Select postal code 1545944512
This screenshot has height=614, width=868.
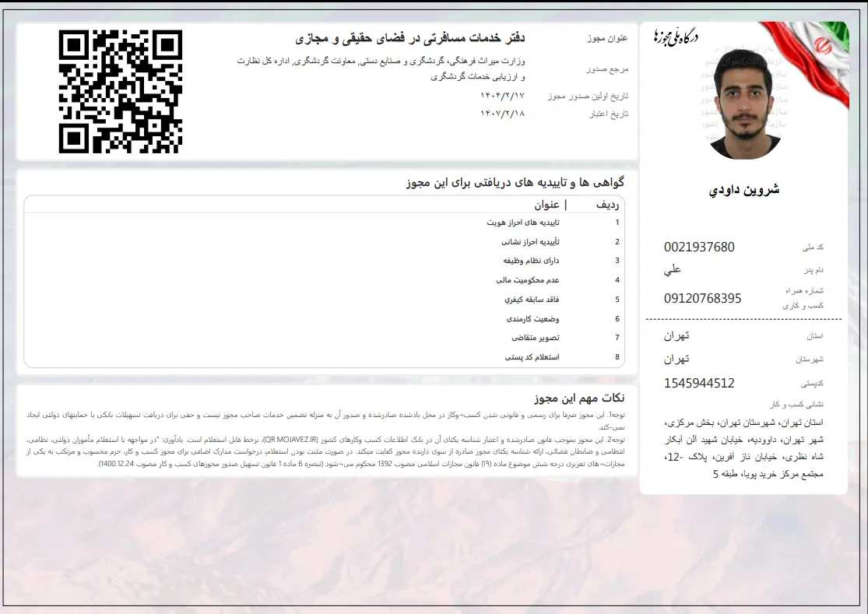(x=699, y=384)
